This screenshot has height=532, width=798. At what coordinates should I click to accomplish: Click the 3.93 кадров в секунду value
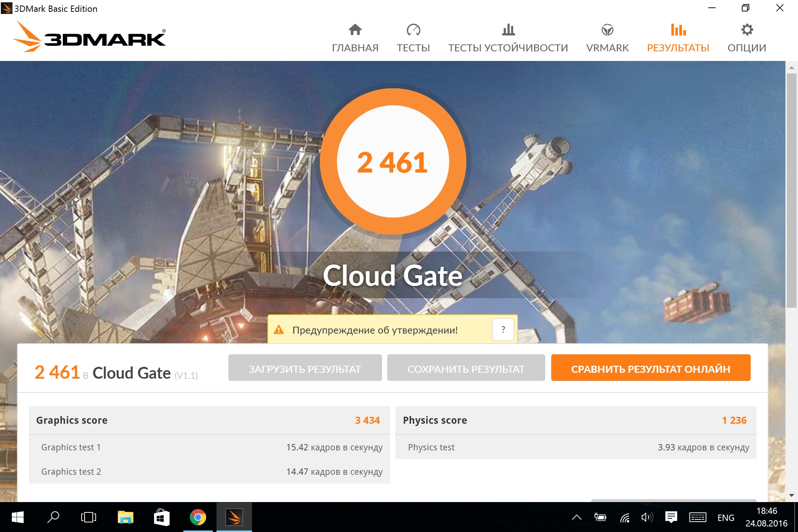click(x=703, y=447)
